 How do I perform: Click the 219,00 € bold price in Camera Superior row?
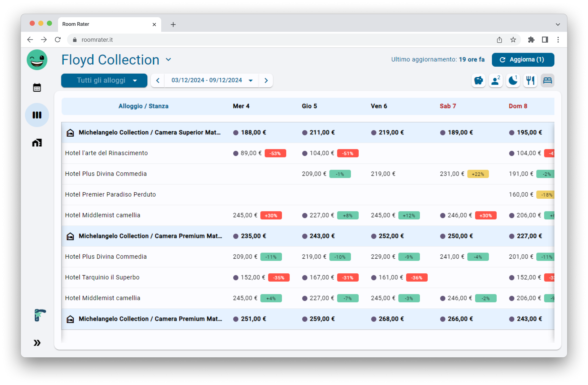point(391,132)
